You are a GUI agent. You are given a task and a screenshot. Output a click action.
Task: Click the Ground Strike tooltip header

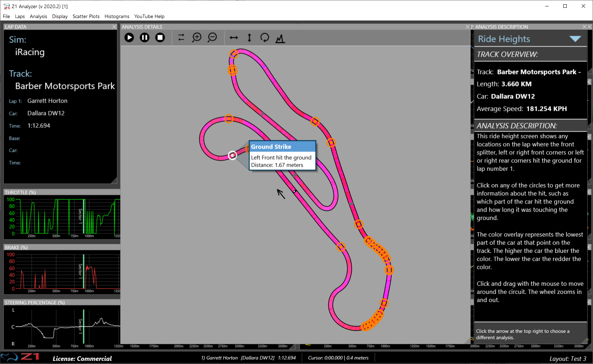282,147
